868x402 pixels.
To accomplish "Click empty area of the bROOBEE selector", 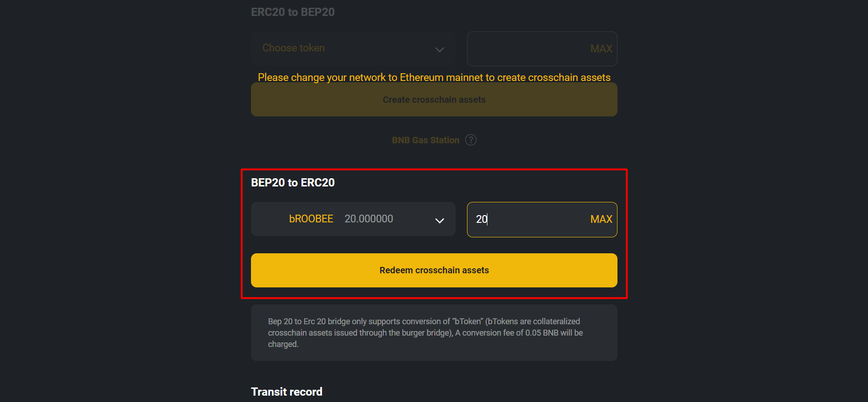I will coord(413,219).
